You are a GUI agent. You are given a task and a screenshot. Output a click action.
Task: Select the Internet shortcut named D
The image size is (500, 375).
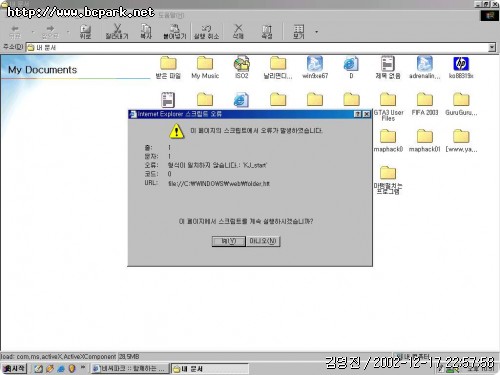tap(351, 67)
